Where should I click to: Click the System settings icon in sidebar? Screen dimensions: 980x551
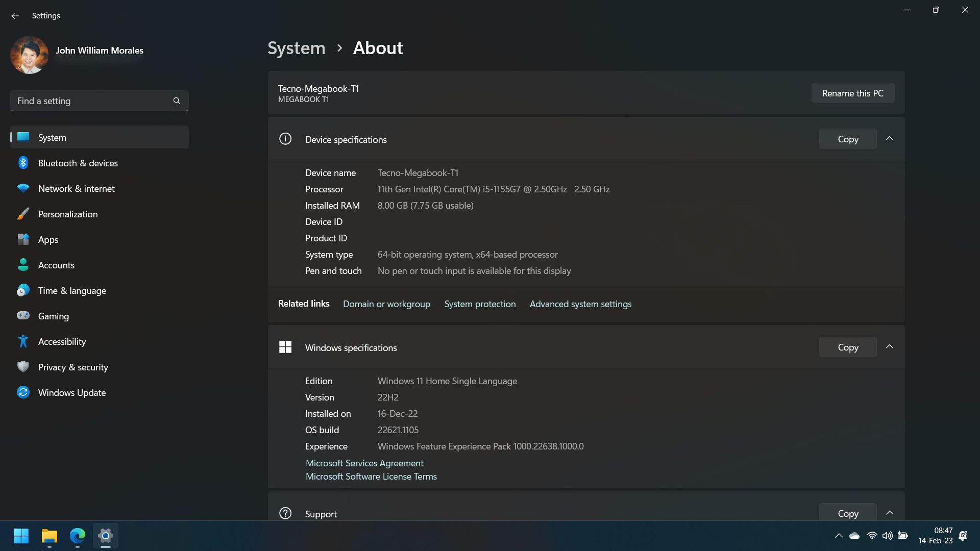click(23, 137)
